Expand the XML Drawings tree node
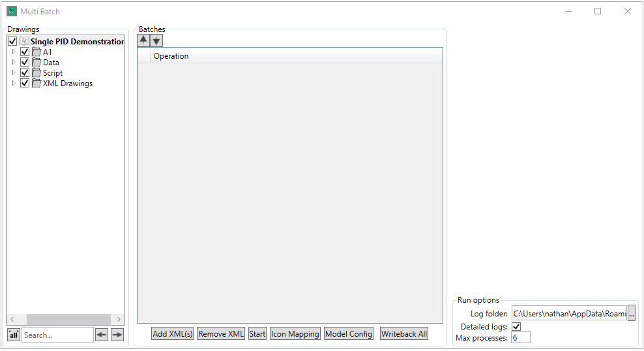This screenshot has height=351, width=644. pos(14,84)
